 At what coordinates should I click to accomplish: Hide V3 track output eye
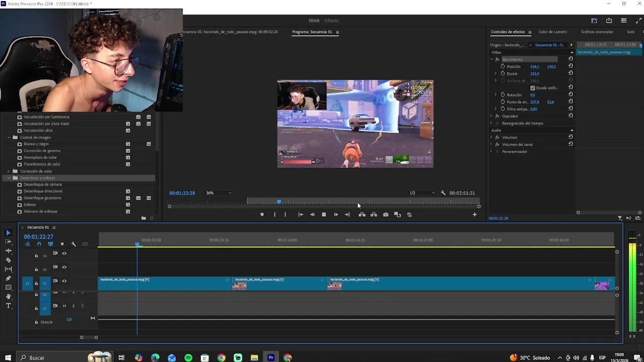tap(64, 253)
